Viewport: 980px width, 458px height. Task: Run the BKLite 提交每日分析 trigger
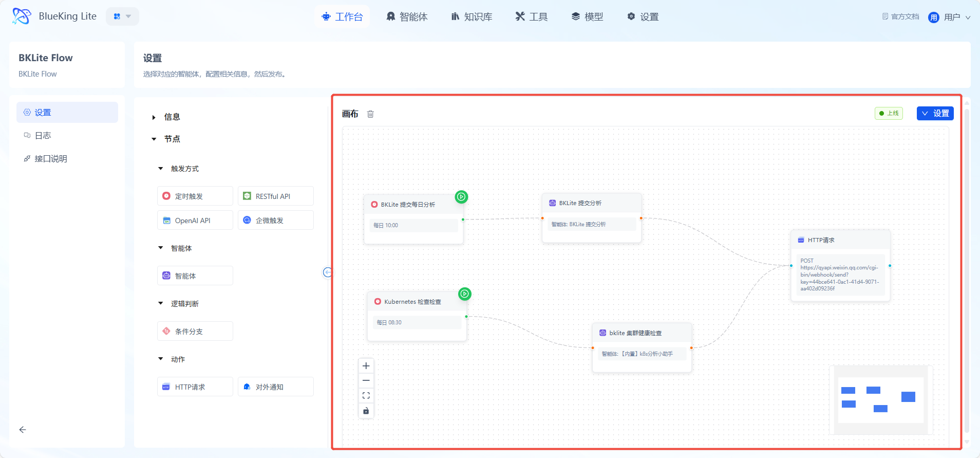click(x=461, y=197)
